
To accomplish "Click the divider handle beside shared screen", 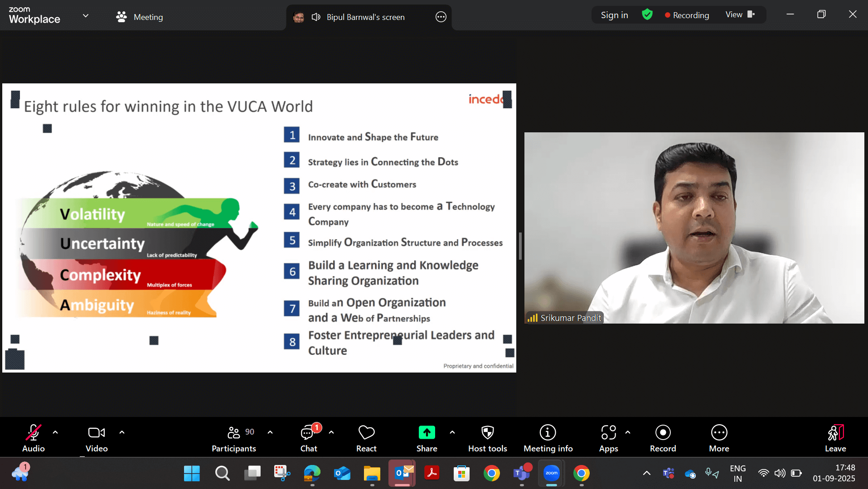I will pos(520,246).
